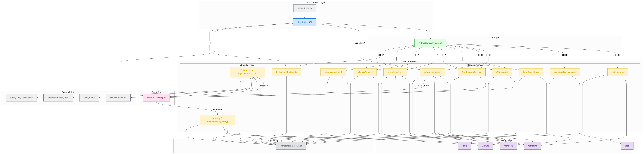The height and width of the screenshot is (154, 644).
Task: Select the Redis data store node
Action: pyautogui.click(x=464, y=146)
